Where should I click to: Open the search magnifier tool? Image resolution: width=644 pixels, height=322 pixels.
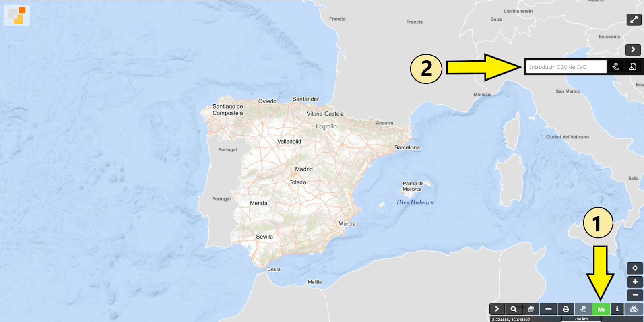[x=514, y=309]
